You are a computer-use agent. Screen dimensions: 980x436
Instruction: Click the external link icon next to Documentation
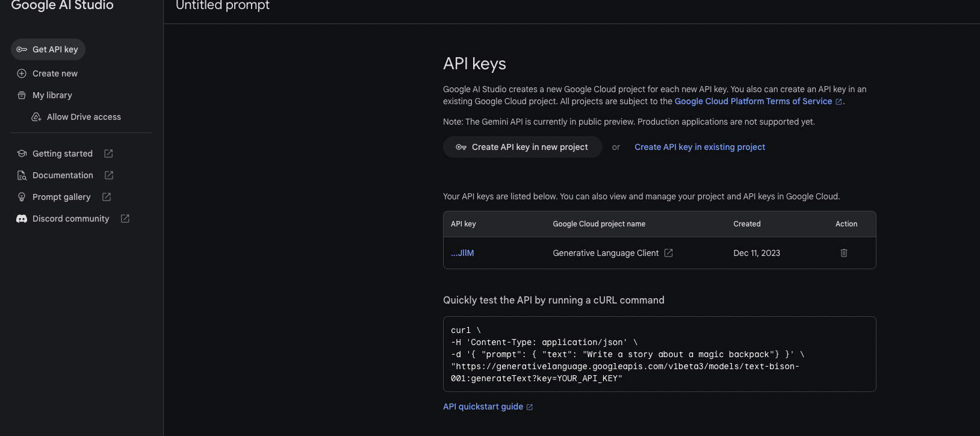pos(109,175)
